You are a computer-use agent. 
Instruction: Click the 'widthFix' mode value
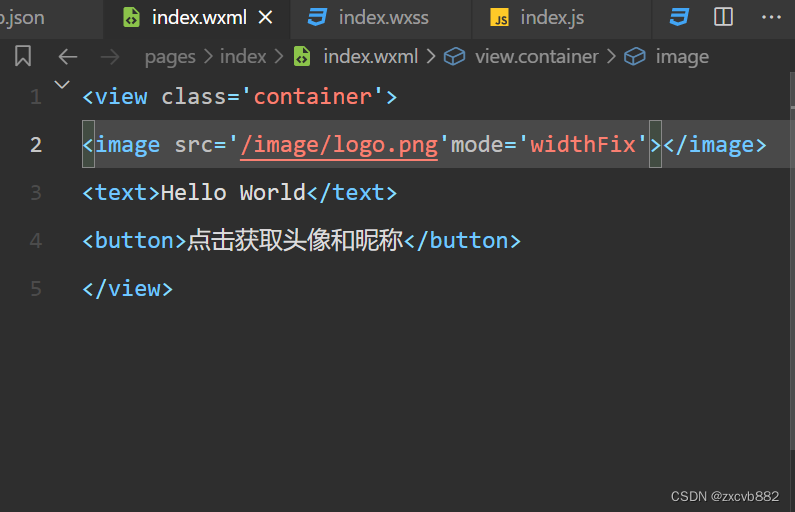(582, 145)
